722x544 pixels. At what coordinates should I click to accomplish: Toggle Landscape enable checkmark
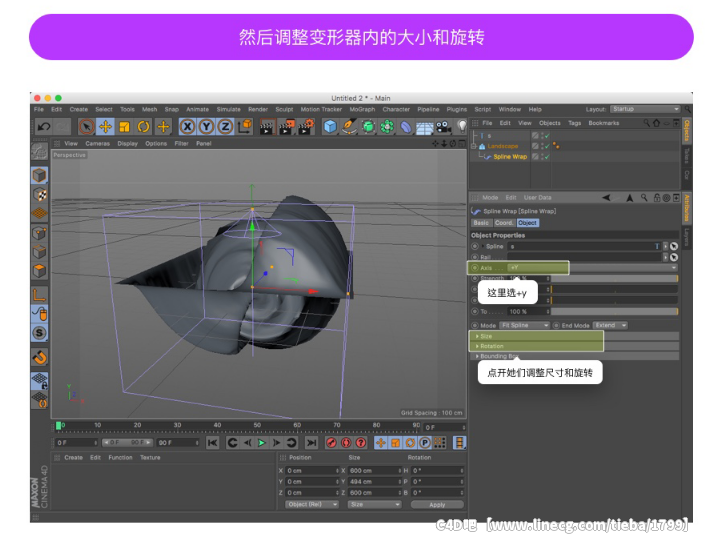click(547, 146)
